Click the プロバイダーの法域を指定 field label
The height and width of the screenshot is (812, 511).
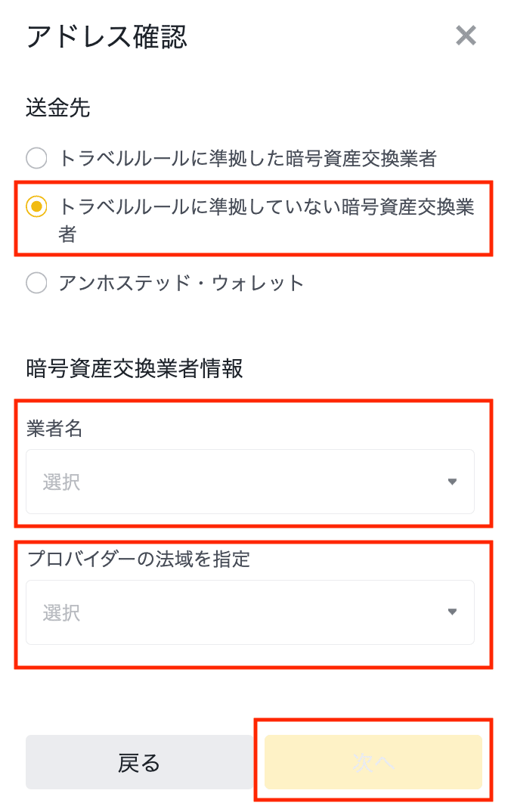138,559
